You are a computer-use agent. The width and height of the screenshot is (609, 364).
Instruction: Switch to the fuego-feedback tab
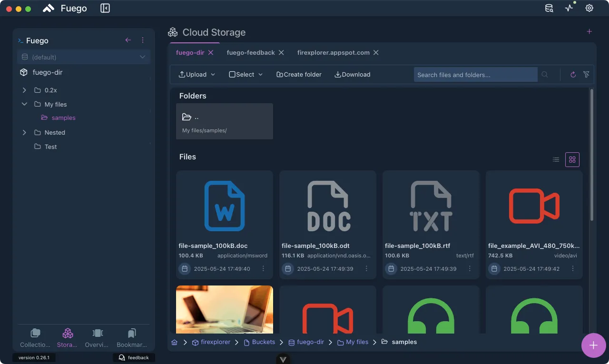click(251, 53)
